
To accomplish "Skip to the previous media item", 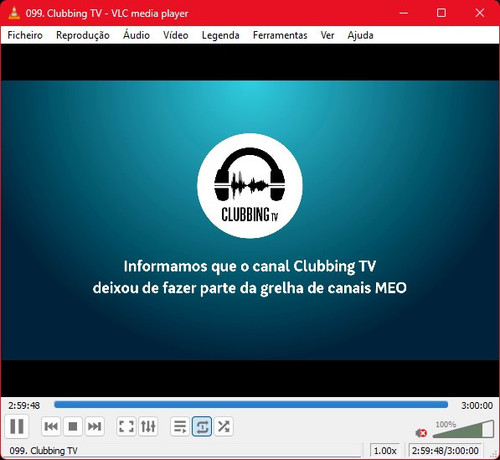I will pos(51,426).
